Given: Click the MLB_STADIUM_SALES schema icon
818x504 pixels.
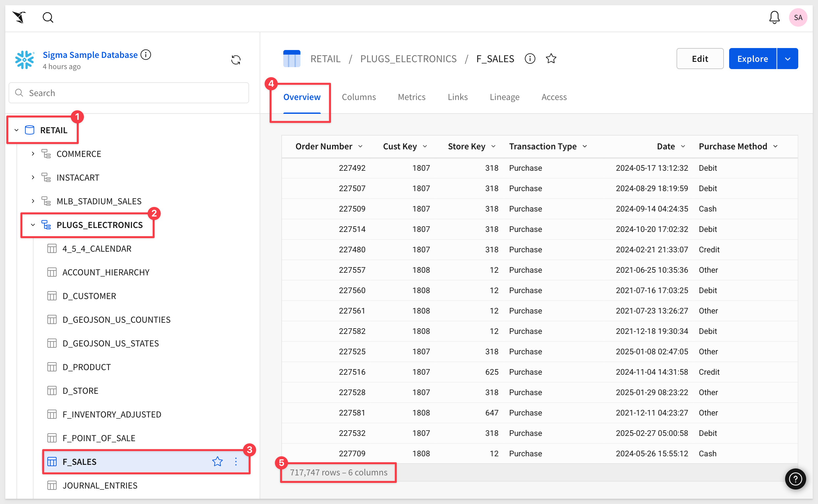Looking at the screenshot, I should point(46,201).
